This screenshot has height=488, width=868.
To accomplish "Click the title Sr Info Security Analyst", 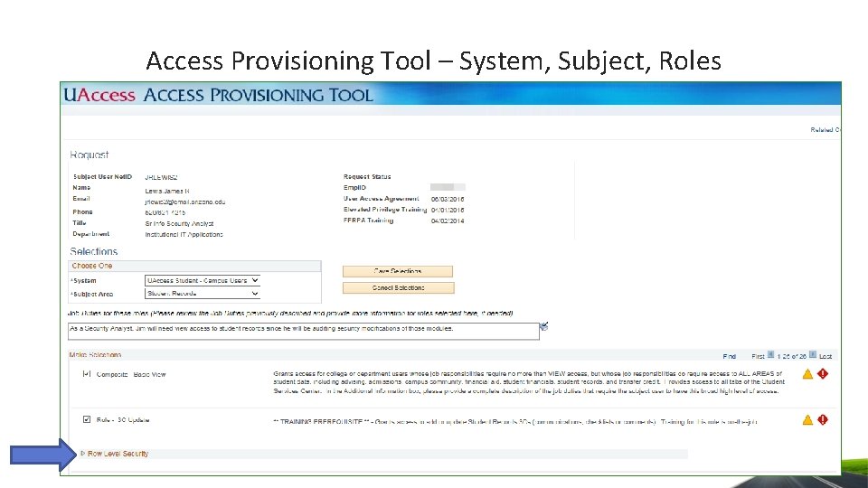I will pos(179,223).
